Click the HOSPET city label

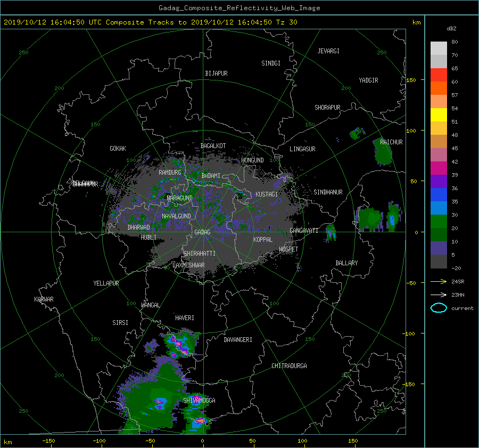[x=288, y=249]
